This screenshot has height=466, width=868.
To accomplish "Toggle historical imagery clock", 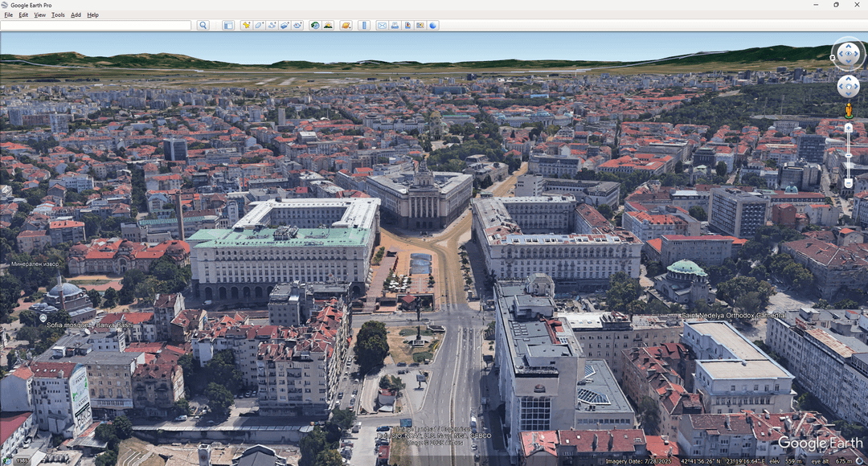I will coord(315,26).
